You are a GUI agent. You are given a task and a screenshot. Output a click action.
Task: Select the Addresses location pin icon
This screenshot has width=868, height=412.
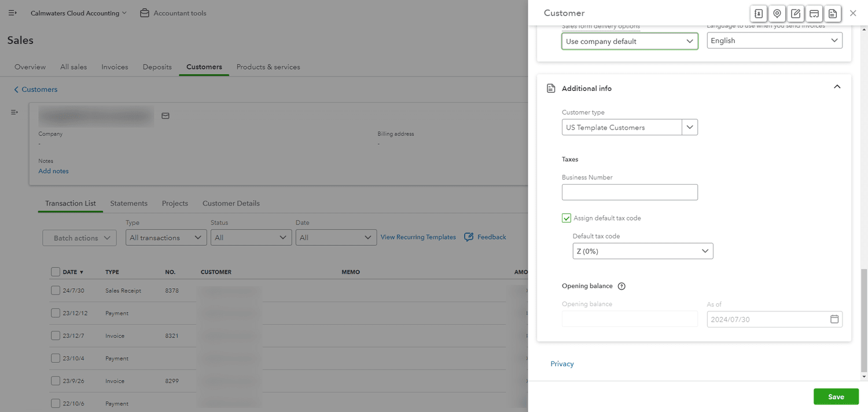(x=777, y=13)
